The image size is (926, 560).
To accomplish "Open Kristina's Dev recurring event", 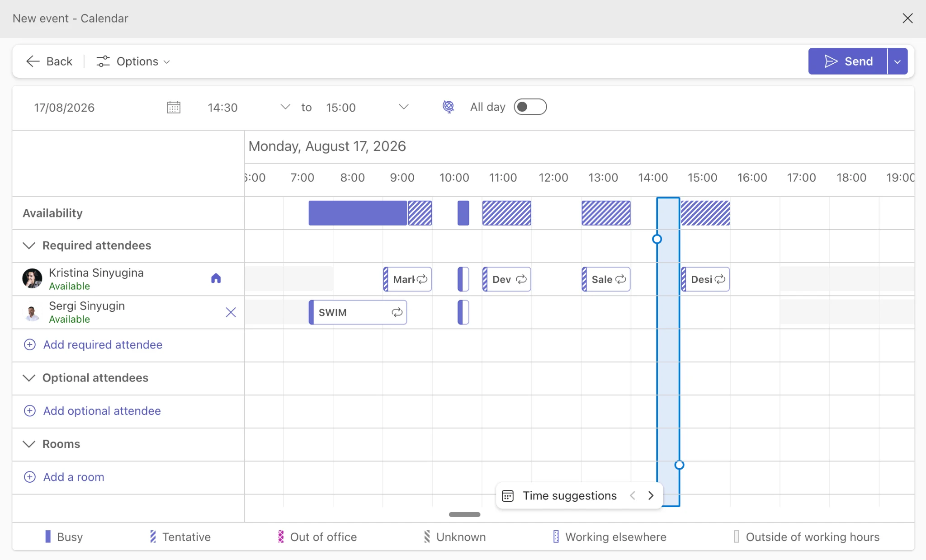I will (x=506, y=279).
